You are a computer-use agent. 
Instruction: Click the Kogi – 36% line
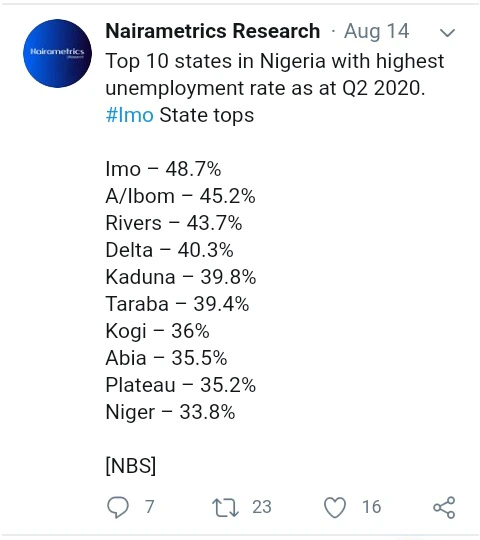coord(157,331)
